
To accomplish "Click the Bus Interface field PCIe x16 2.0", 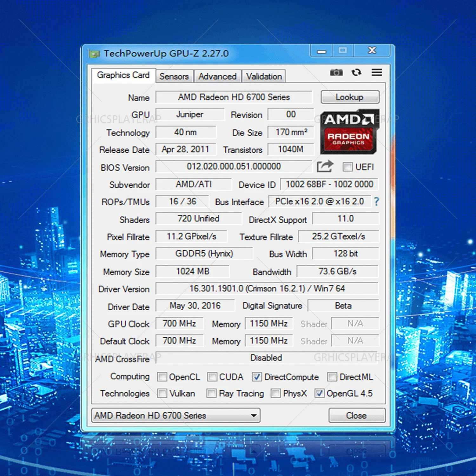I will 320,201.
